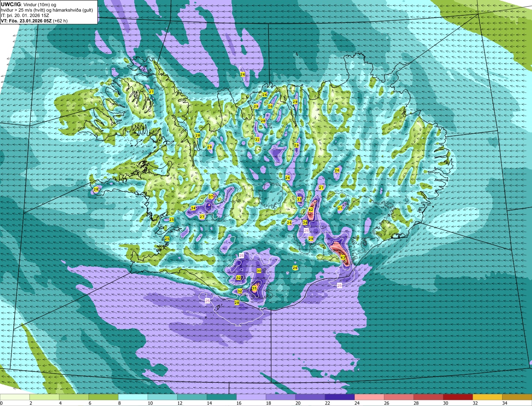This screenshot has width=532, height=406.
Task: Click the 'hviður > 25 m/s (hvítt)' header line
Action: tap(47, 9)
